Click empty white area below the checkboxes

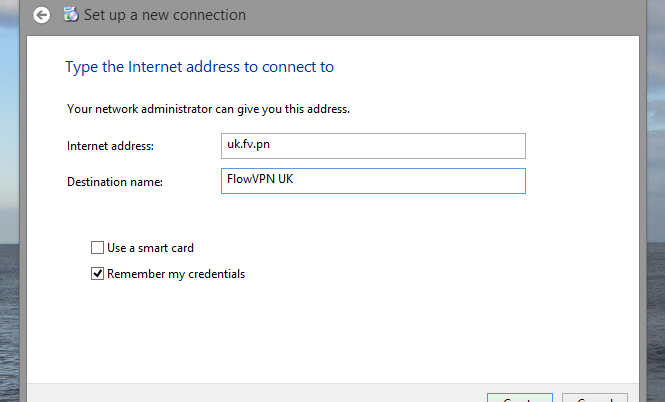pos(330,330)
